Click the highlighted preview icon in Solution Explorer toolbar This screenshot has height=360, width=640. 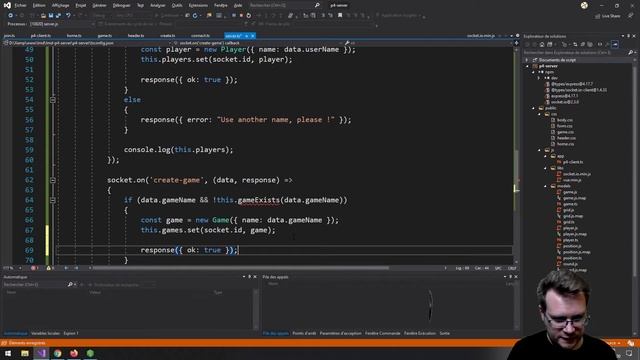click(x=615, y=44)
